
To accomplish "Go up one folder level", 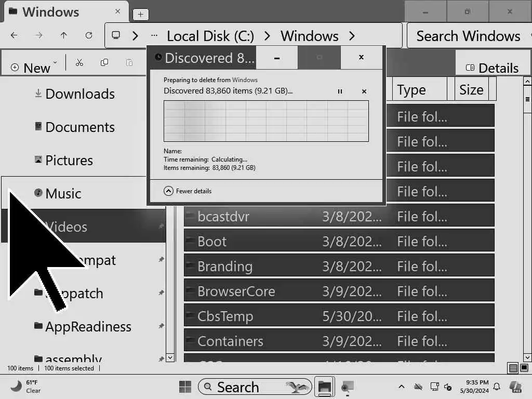I will [63, 35].
